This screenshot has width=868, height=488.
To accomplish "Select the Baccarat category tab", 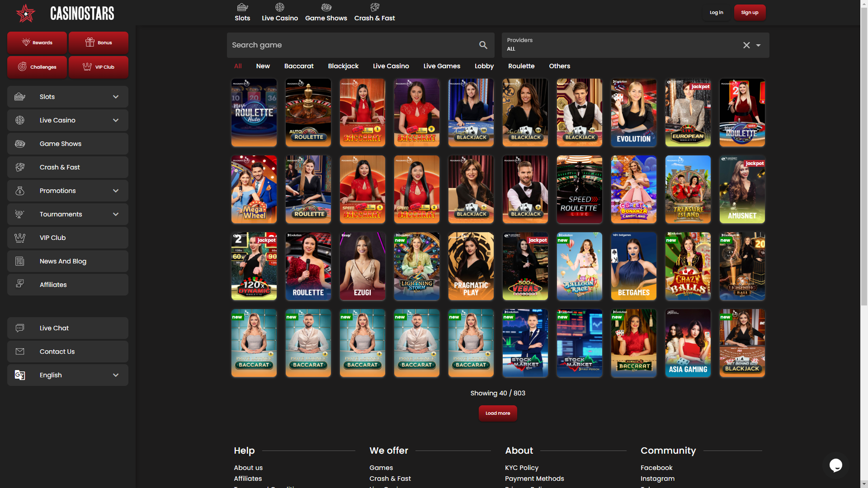I will tap(299, 66).
